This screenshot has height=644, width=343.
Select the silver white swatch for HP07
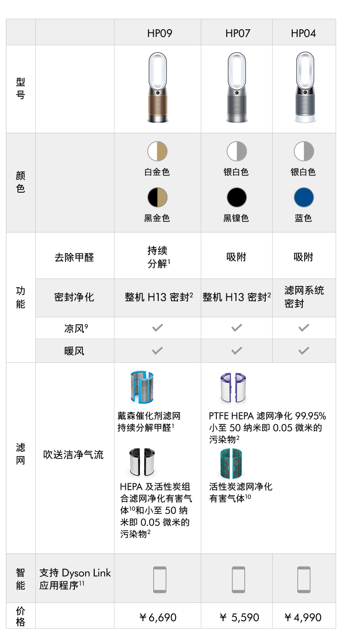click(237, 151)
